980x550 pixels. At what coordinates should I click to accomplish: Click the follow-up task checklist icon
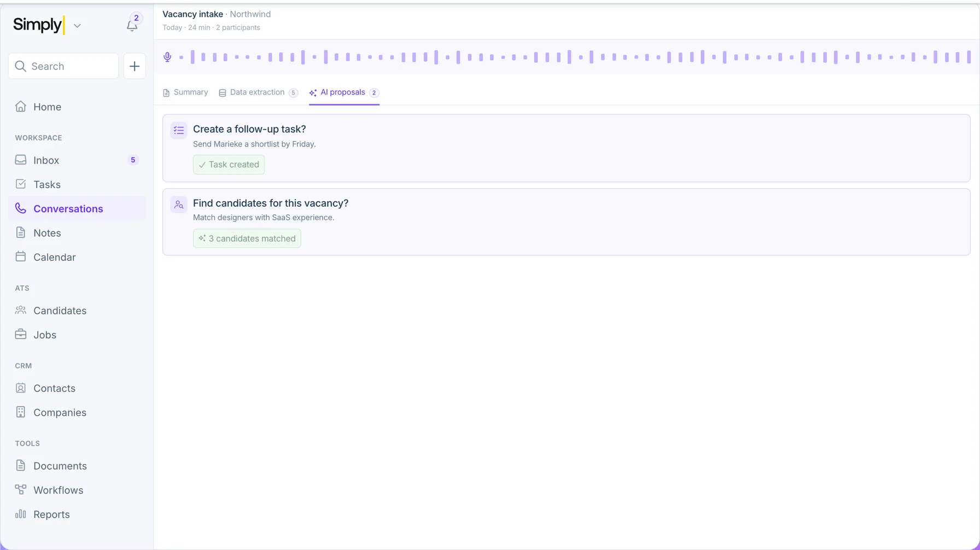point(179,130)
